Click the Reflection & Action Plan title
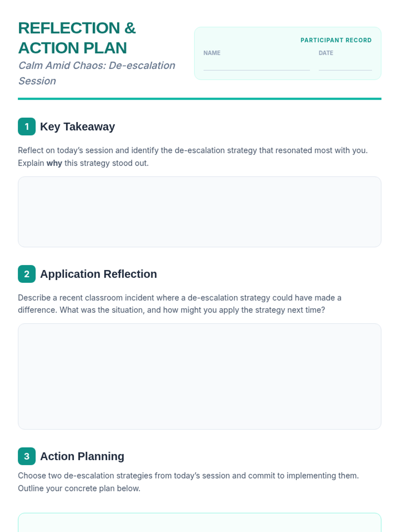This screenshot has height=532, width=399. click(x=77, y=38)
